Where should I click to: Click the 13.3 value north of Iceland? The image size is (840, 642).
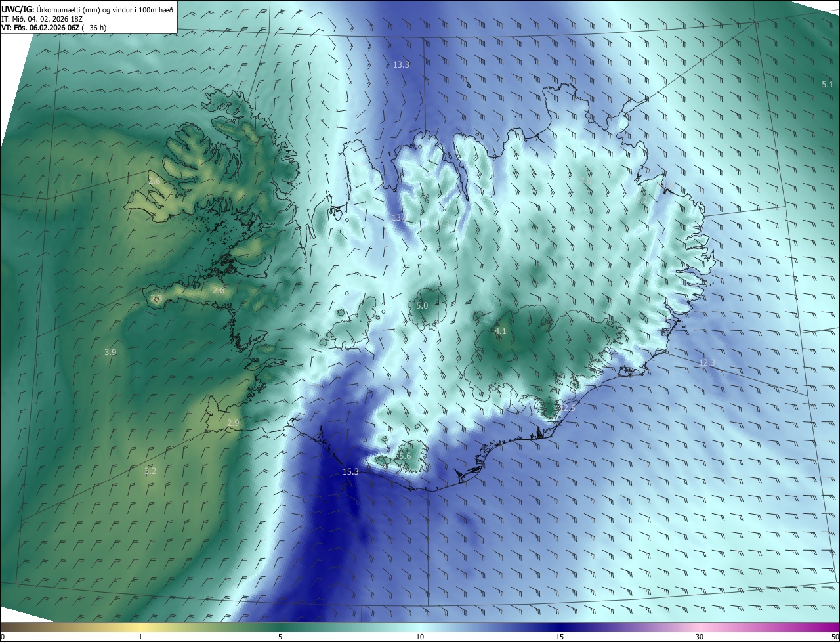(401, 64)
